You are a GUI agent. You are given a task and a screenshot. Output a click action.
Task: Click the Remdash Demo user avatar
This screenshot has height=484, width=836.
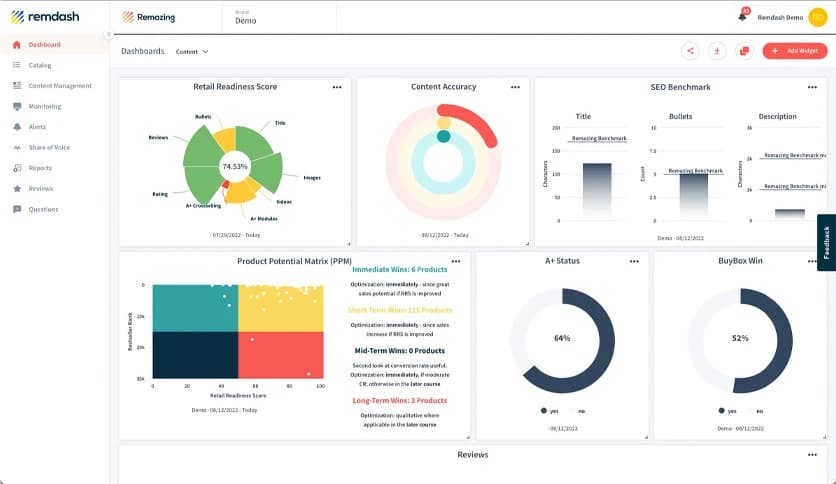click(x=817, y=17)
